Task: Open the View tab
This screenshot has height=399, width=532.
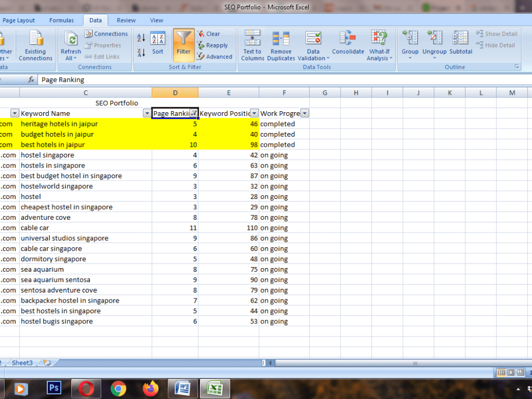Action: (x=156, y=20)
